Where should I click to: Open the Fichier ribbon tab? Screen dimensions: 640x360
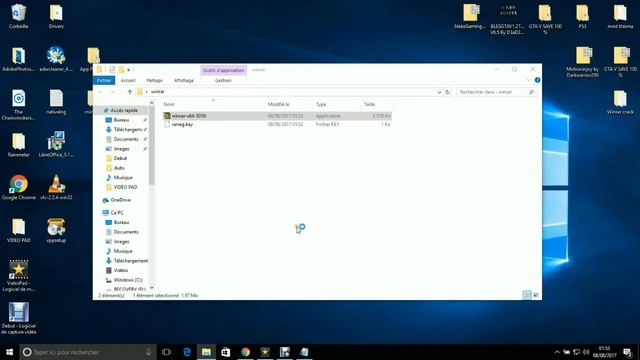coord(104,80)
